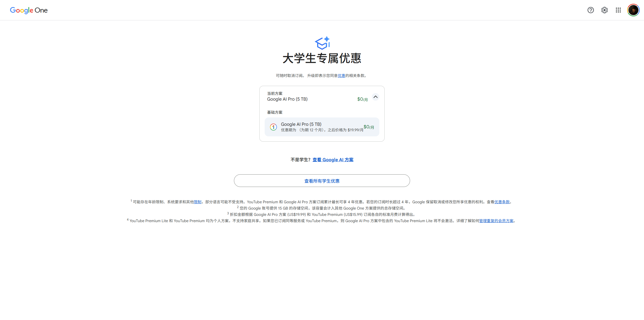Click the 查看所有学生优惠 button

click(322, 181)
